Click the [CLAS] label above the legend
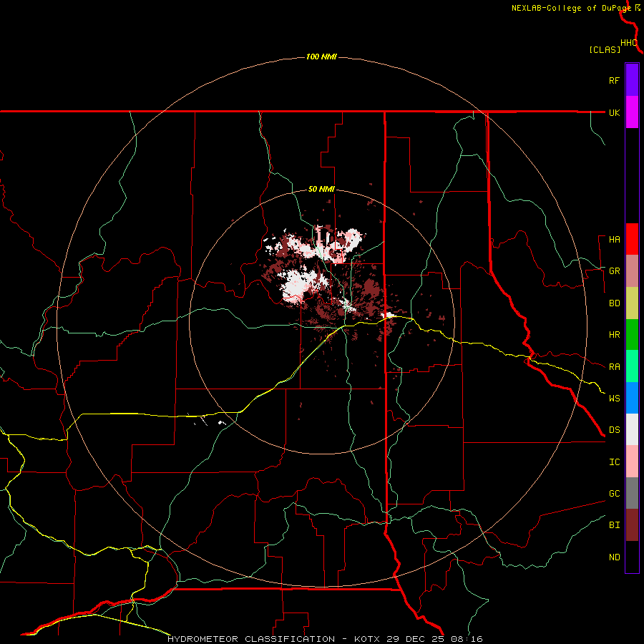This screenshot has height=644, width=644. pyautogui.click(x=605, y=49)
